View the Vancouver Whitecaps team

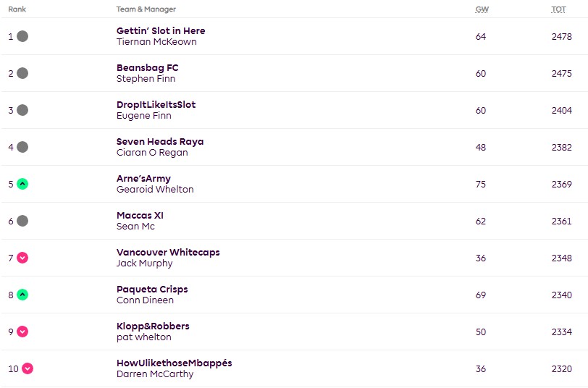pos(168,253)
